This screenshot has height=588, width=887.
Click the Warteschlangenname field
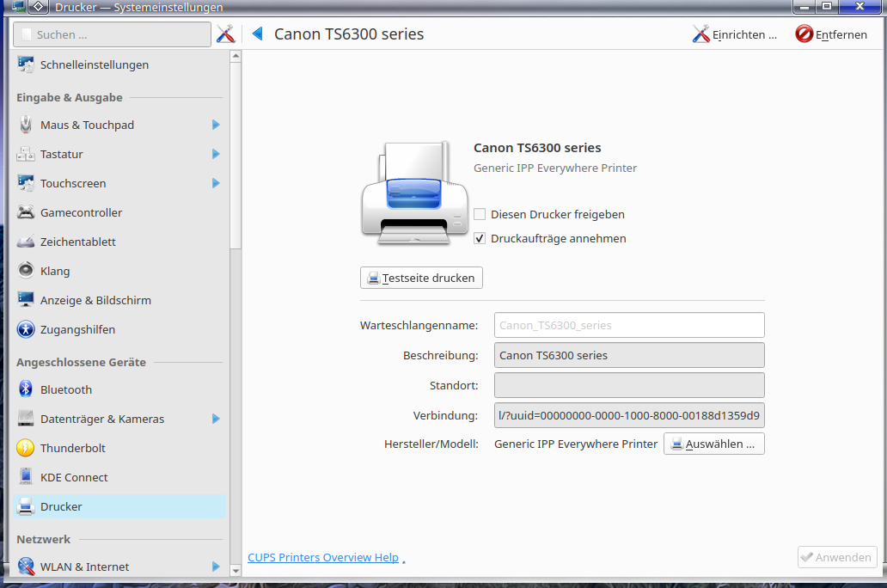coord(629,325)
